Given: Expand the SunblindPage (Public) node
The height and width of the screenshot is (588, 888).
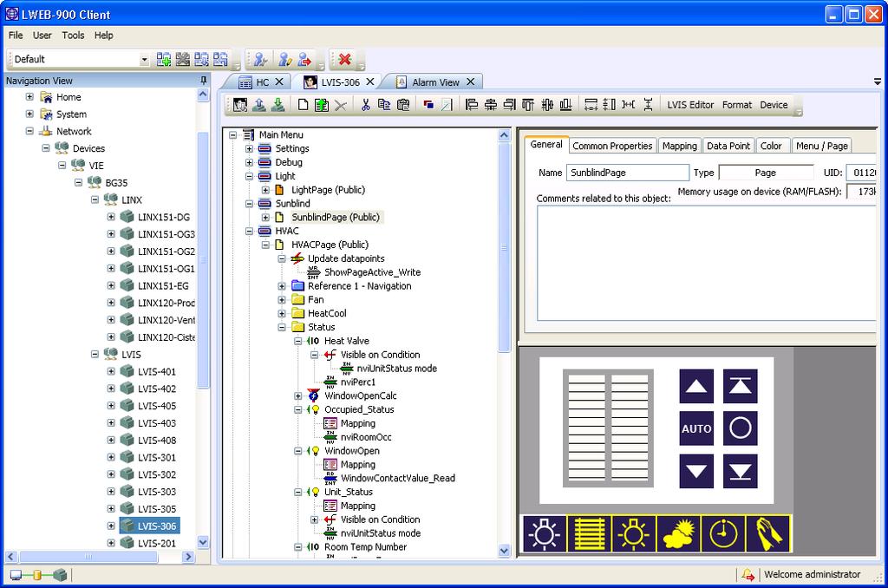Looking at the screenshot, I should pos(265,217).
